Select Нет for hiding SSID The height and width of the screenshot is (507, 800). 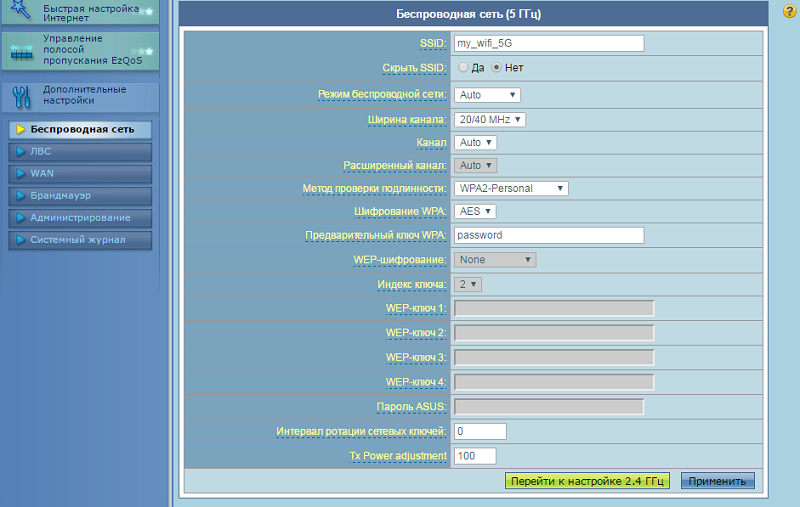click(497, 68)
